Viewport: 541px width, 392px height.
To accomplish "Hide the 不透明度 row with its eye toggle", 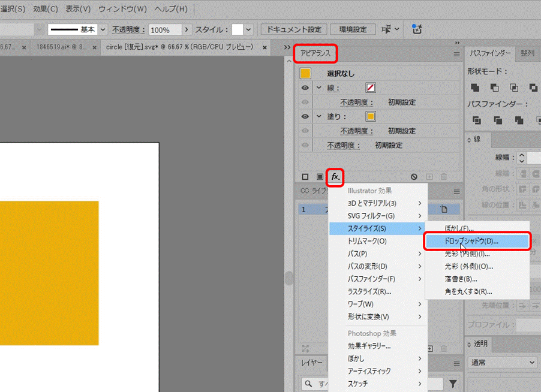I will pos(305,143).
